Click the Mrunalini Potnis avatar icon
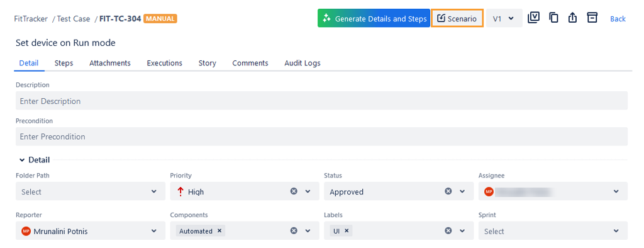This screenshot has width=644, height=248. [26, 231]
